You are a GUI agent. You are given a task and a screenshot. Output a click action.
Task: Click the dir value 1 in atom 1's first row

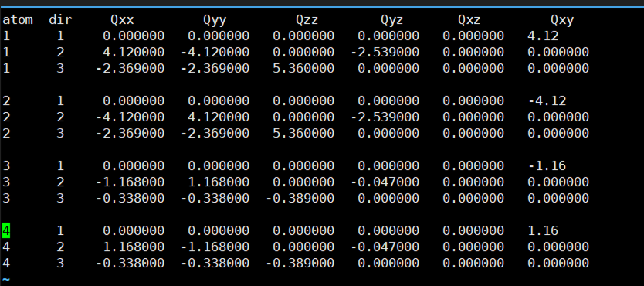60,36
